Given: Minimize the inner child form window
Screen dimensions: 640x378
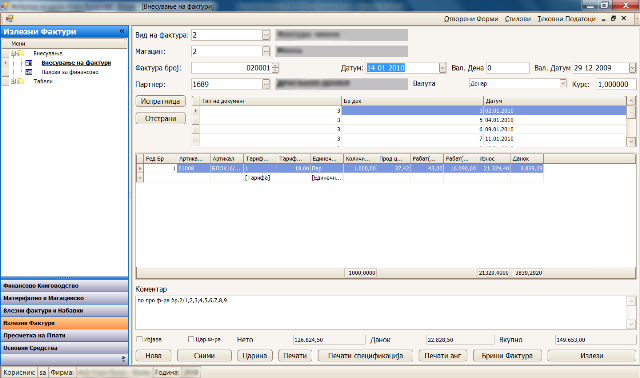Looking at the screenshot, I should tap(604, 19).
